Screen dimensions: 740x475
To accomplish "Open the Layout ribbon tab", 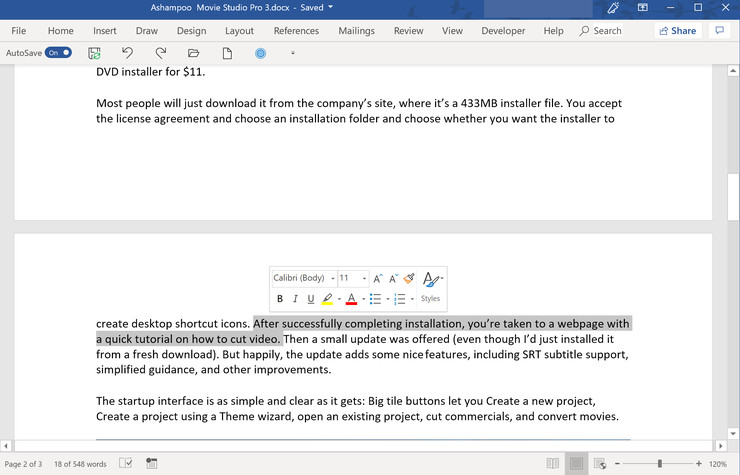I will pyautogui.click(x=239, y=31).
